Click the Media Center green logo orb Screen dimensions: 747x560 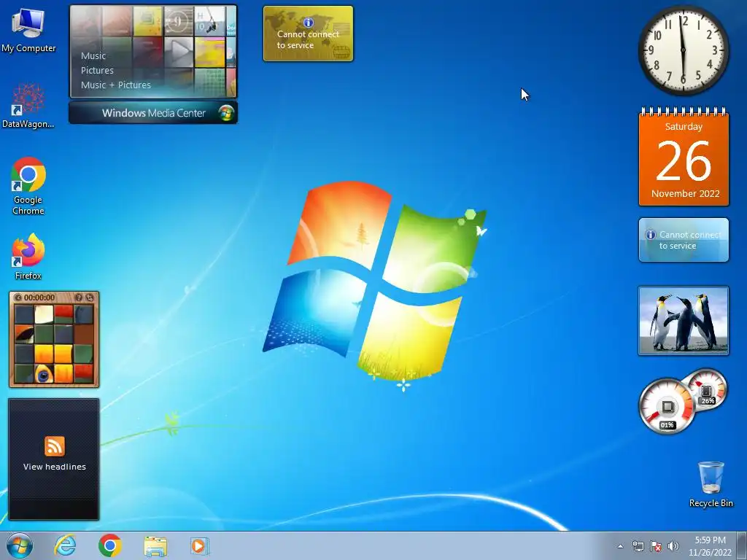[x=226, y=113]
